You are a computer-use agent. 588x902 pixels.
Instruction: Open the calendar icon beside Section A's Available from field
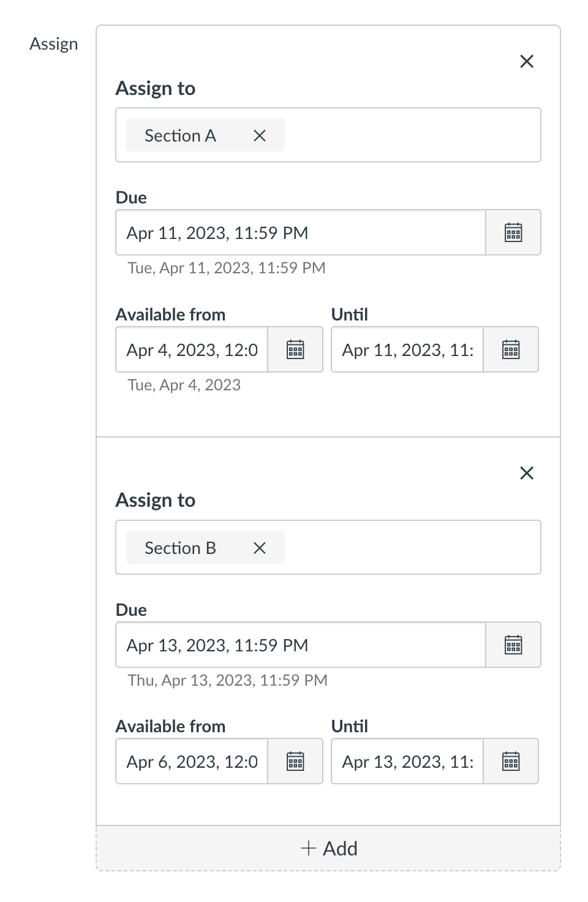coord(295,349)
